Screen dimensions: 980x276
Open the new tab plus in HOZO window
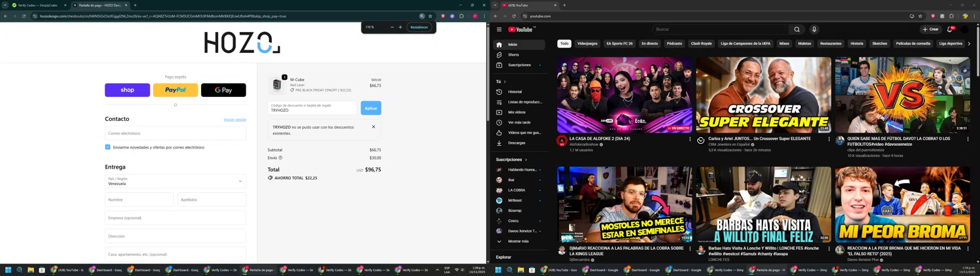point(135,5)
